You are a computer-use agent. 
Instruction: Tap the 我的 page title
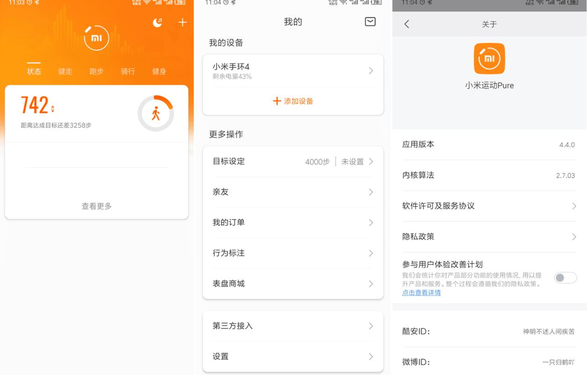coord(293,22)
